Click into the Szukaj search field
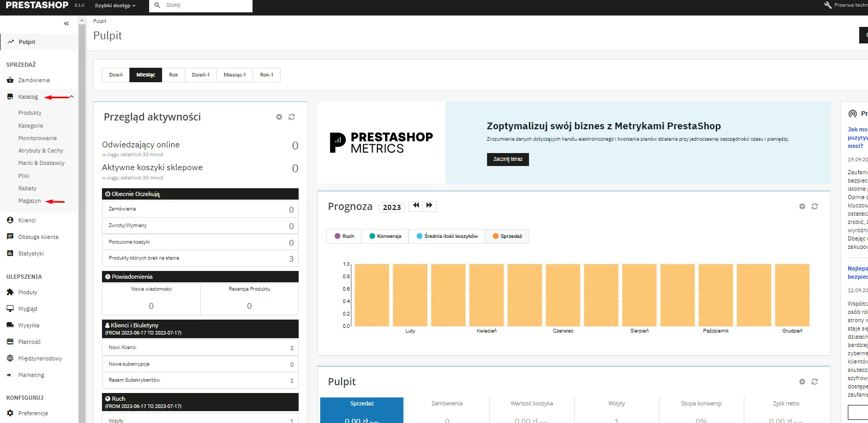 [x=206, y=5]
